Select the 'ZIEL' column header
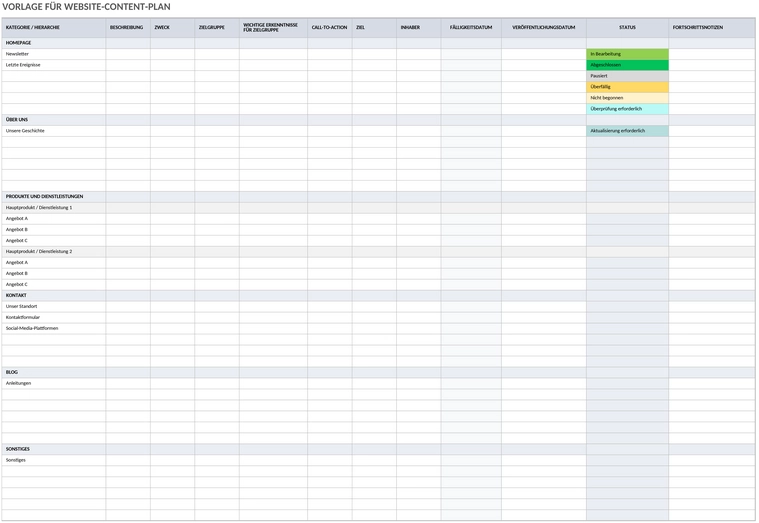 374,28
